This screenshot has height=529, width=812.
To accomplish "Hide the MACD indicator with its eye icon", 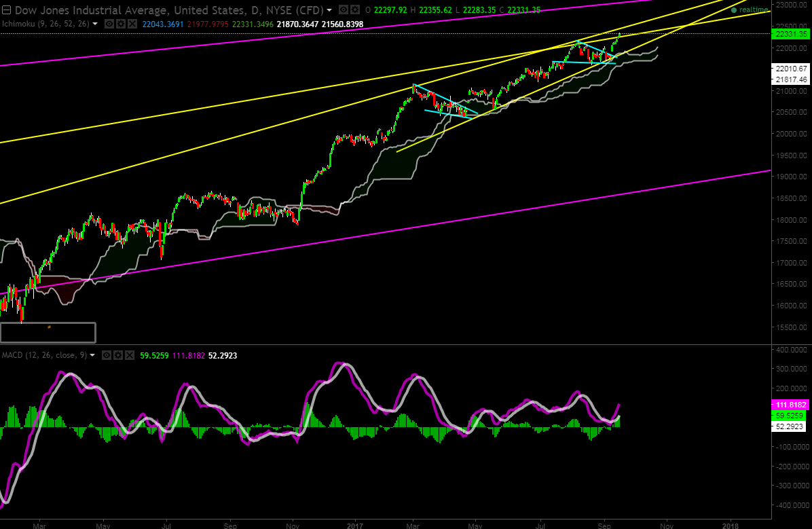I will click(x=107, y=355).
